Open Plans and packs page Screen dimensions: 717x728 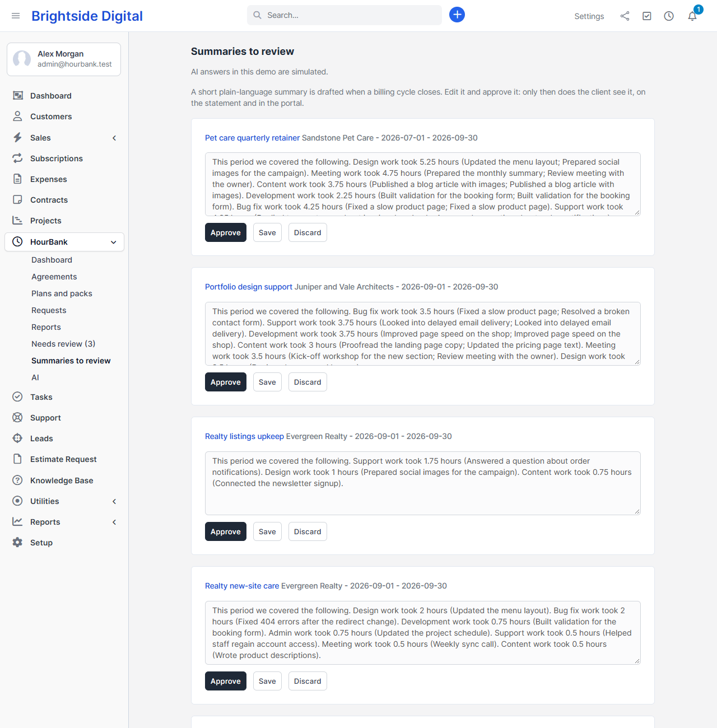point(62,293)
